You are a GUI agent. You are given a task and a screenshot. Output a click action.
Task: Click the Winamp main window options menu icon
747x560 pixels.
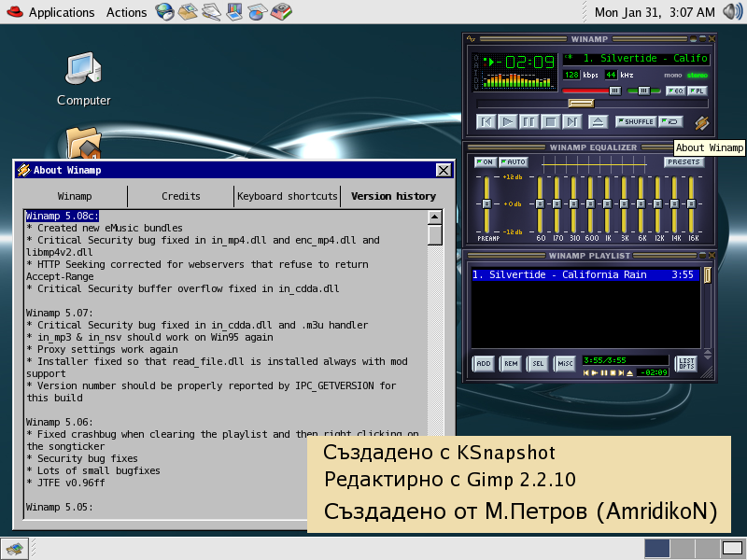(471, 39)
